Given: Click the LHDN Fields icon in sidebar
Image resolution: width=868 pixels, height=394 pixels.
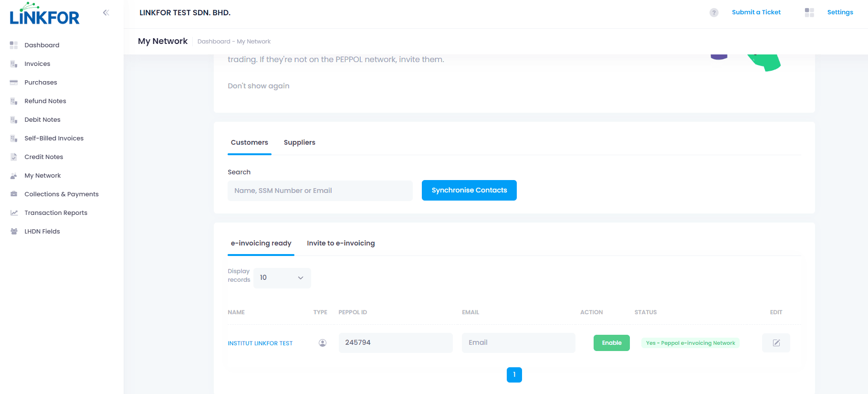Looking at the screenshot, I should tap(14, 231).
